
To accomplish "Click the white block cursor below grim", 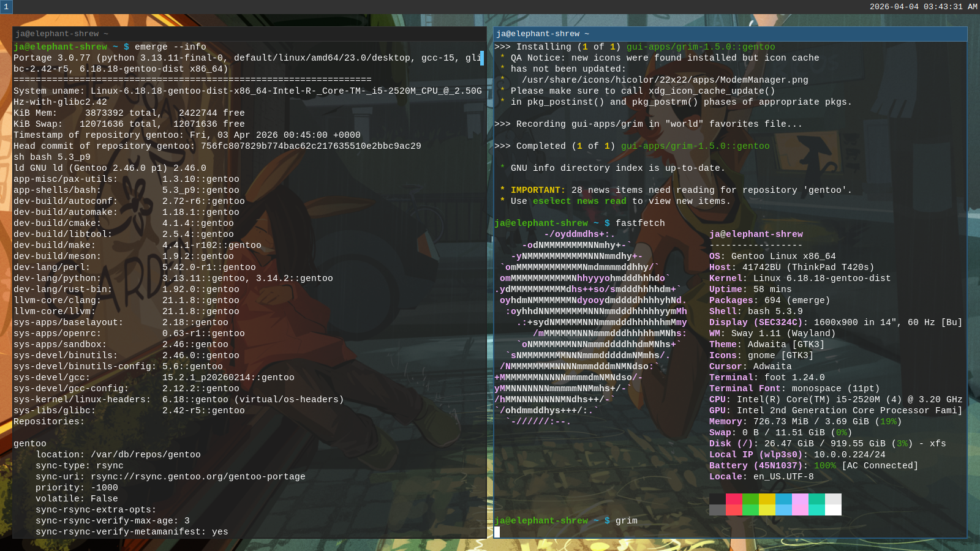I will pyautogui.click(x=497, y=532).
